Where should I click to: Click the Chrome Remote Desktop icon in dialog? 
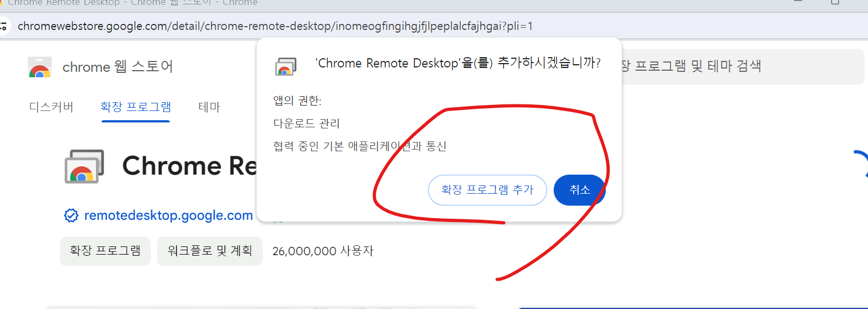pos(286,66)
